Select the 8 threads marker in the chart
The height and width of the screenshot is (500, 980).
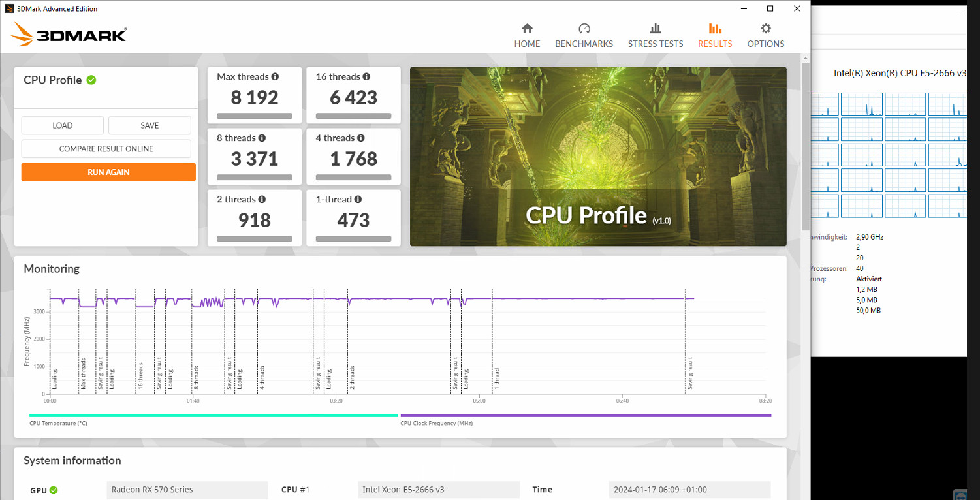(196, 378)
